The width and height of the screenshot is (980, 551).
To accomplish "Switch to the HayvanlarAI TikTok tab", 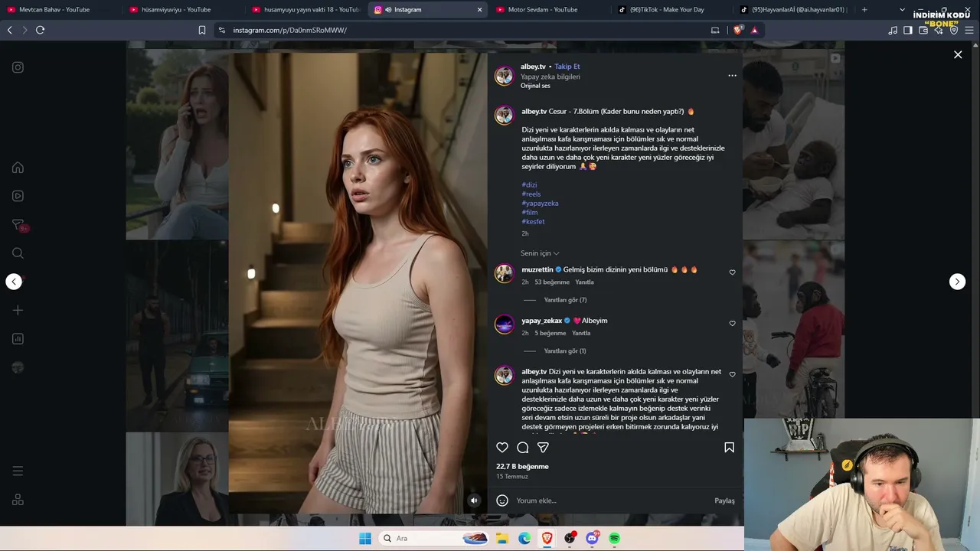I will click(x=795, y=10).
